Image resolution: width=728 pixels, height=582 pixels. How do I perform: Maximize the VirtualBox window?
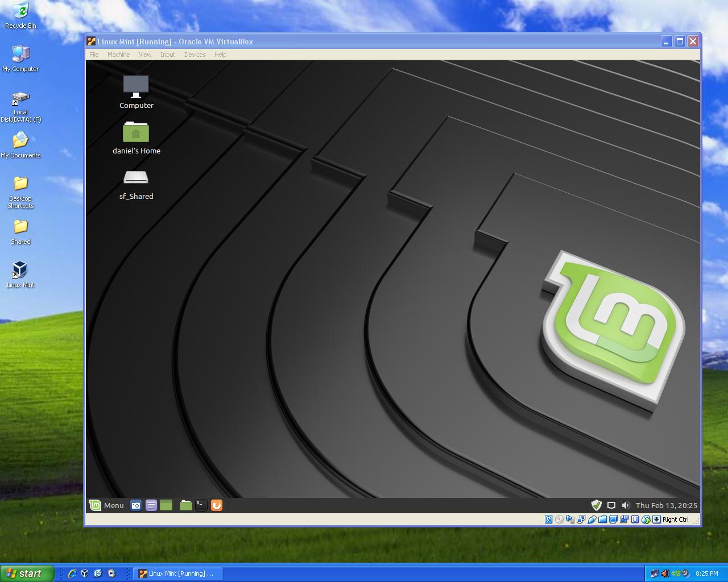tap(680, 41)
